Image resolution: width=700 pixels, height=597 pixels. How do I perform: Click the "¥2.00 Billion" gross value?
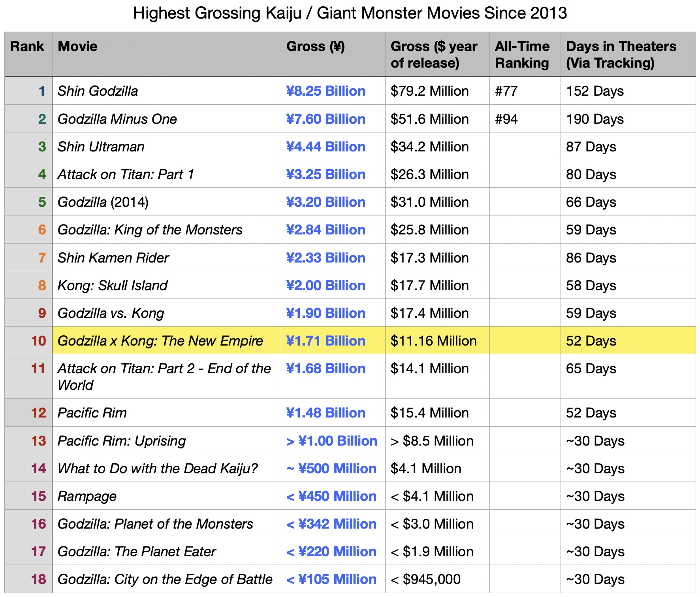pos(326,285)
